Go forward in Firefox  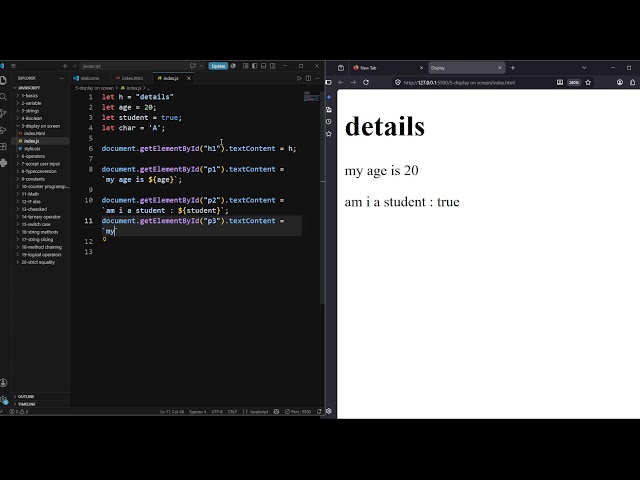[x=353, y=82]
